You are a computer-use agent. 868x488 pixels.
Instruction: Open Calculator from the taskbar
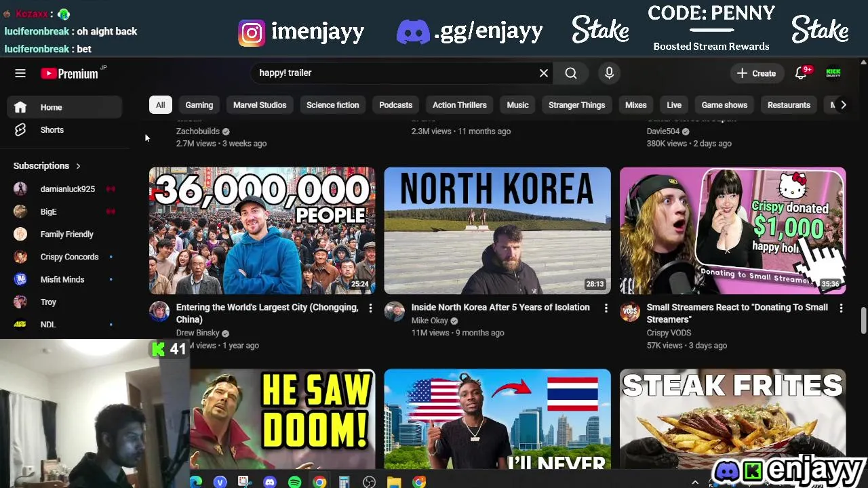pyautogui.click(x=344, y=482)
